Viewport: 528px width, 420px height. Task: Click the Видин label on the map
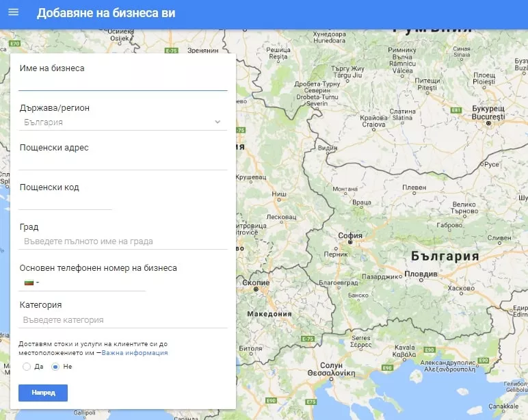(x=328, y=148)
